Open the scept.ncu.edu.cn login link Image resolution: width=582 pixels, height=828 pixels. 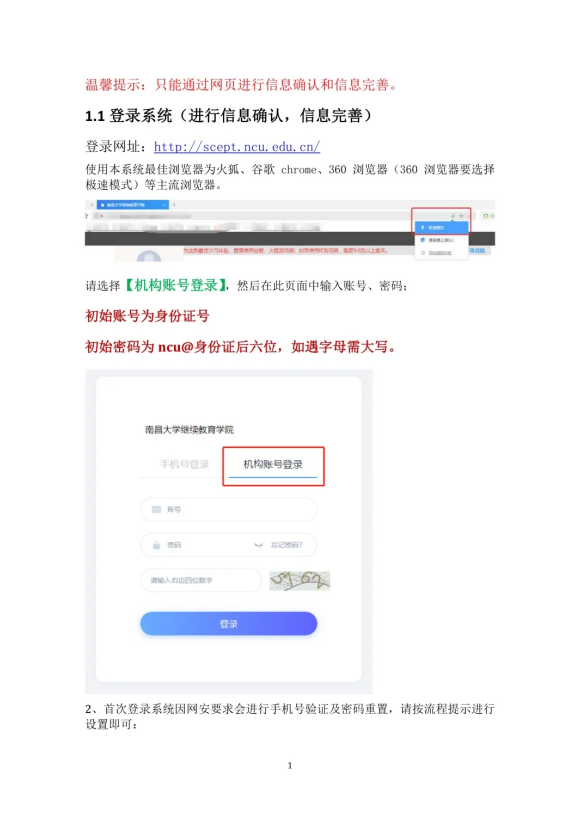pos(237,146)
